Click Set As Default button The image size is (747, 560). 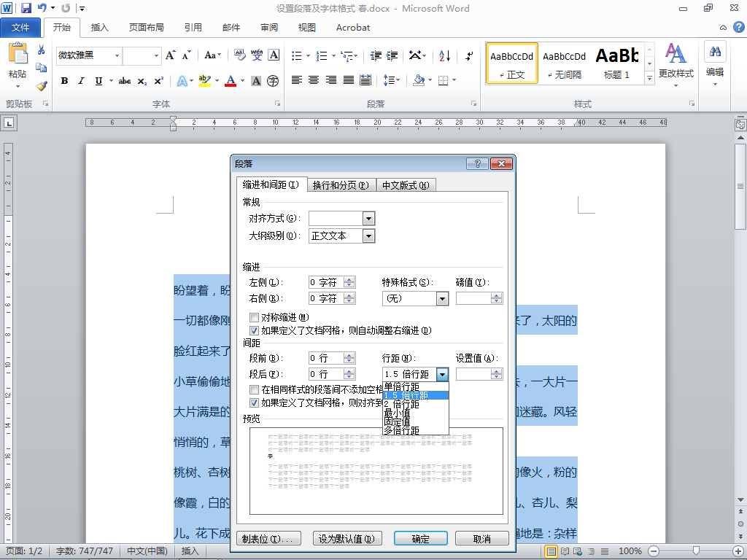(x=347, y=539)
